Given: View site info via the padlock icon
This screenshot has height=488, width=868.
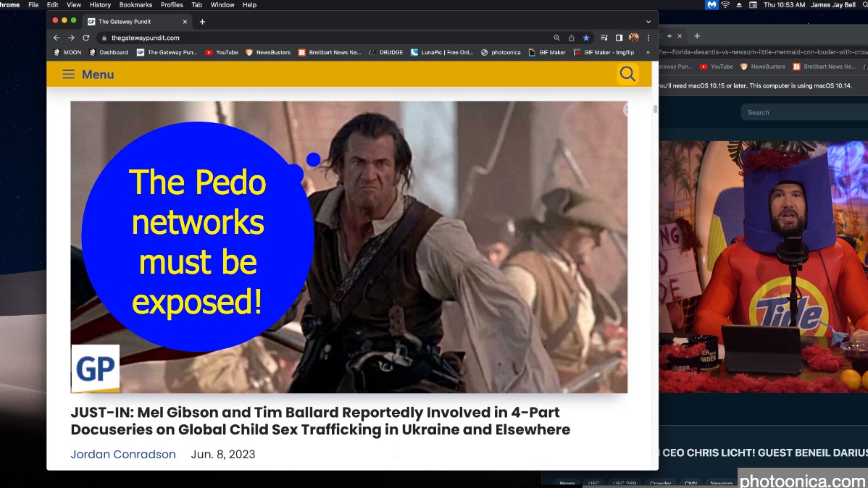Looking at the screenshot, I should click(x=104, y=38).
